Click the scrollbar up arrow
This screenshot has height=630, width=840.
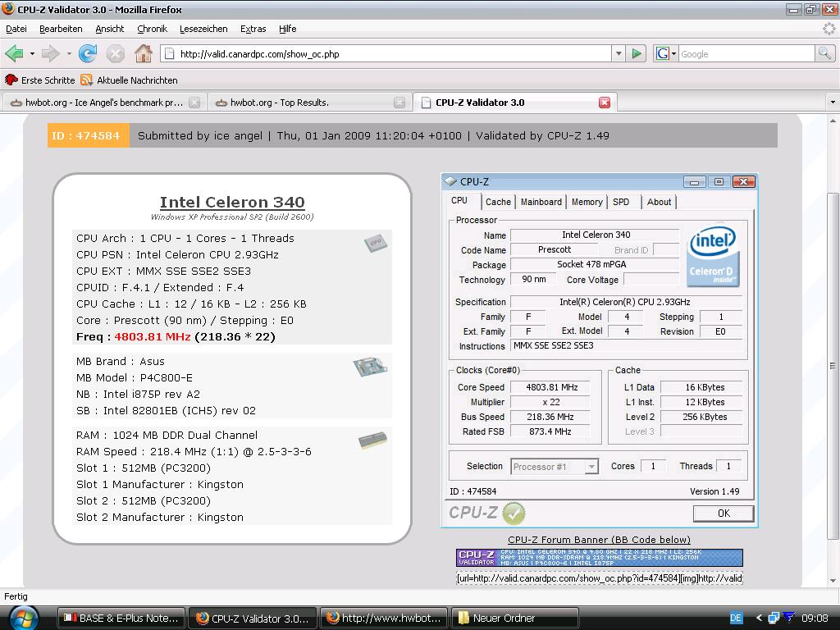coord(833,121)
